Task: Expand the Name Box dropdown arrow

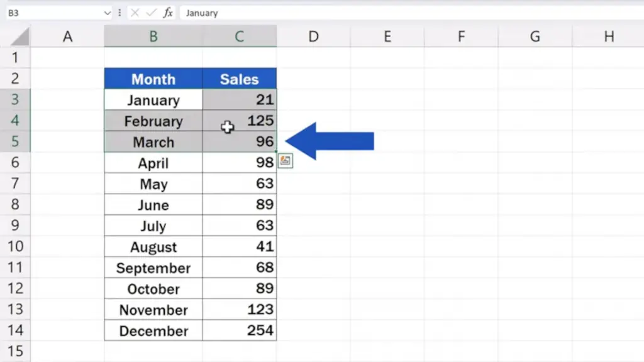Action: coord(107,13)
